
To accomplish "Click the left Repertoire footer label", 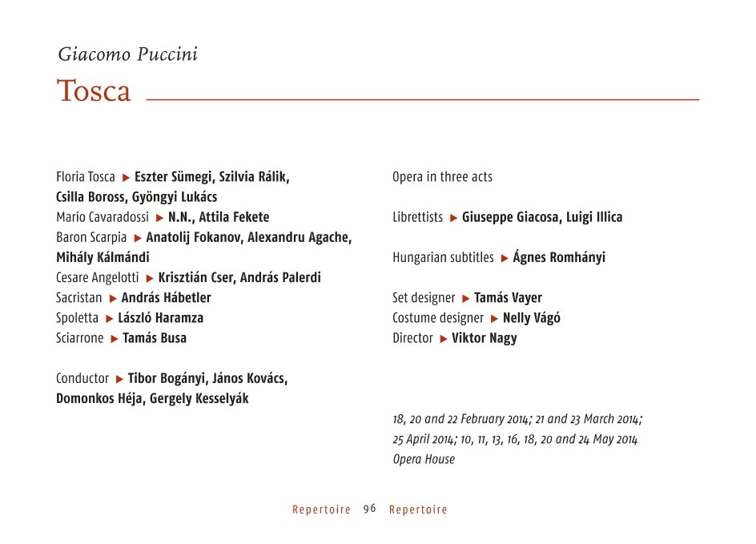I will [321, 510].
